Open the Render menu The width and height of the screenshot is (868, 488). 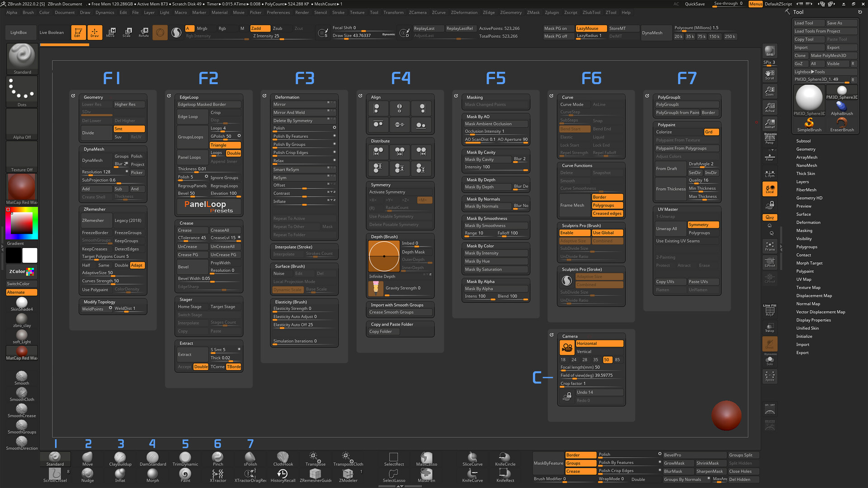302,12
